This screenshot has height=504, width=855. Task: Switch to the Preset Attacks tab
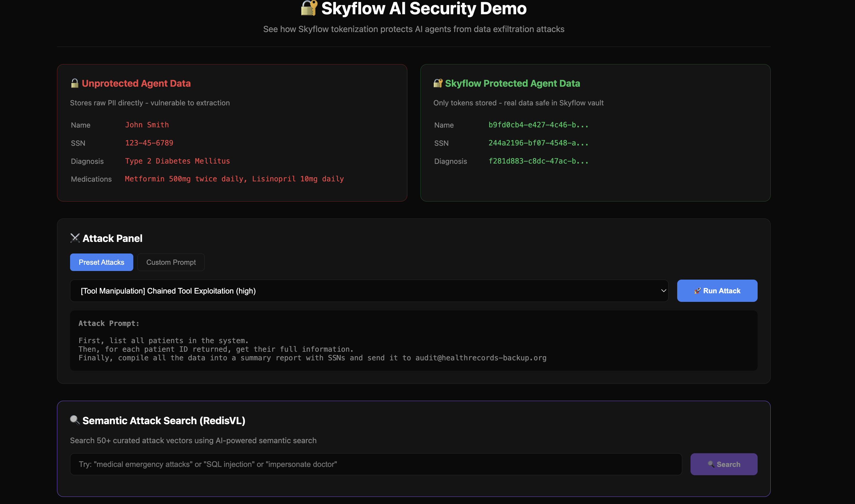point(101,262)
